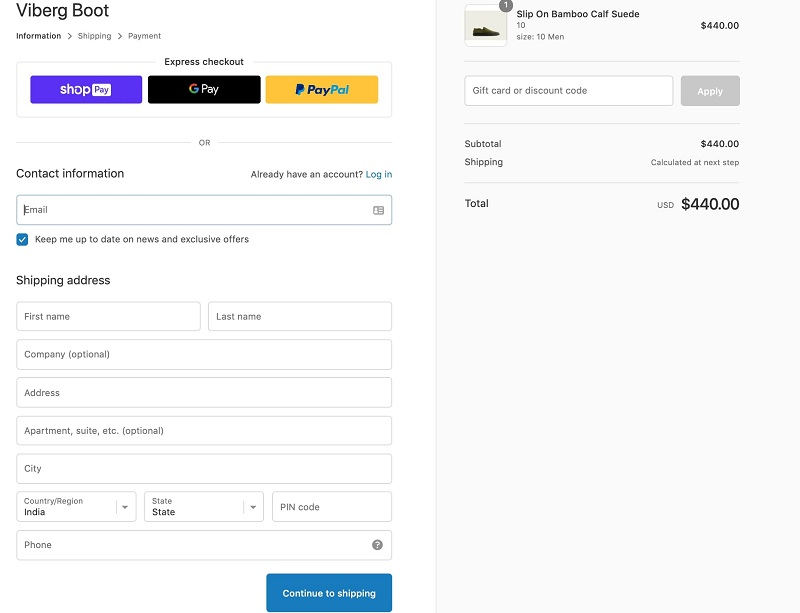Click the Log in link
Viewport: 800px width, 613px height.
(379, 174)
